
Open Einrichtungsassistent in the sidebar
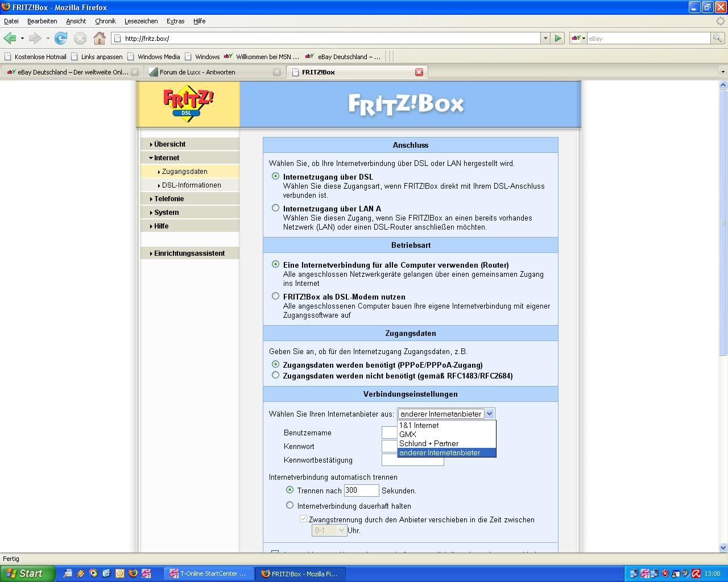tap(190, 253)
